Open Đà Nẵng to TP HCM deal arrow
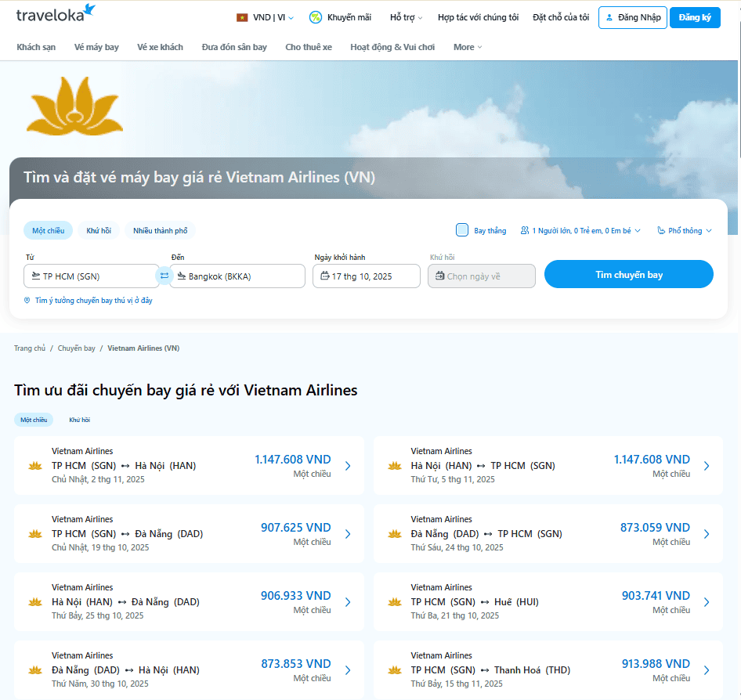 [707, 534]
